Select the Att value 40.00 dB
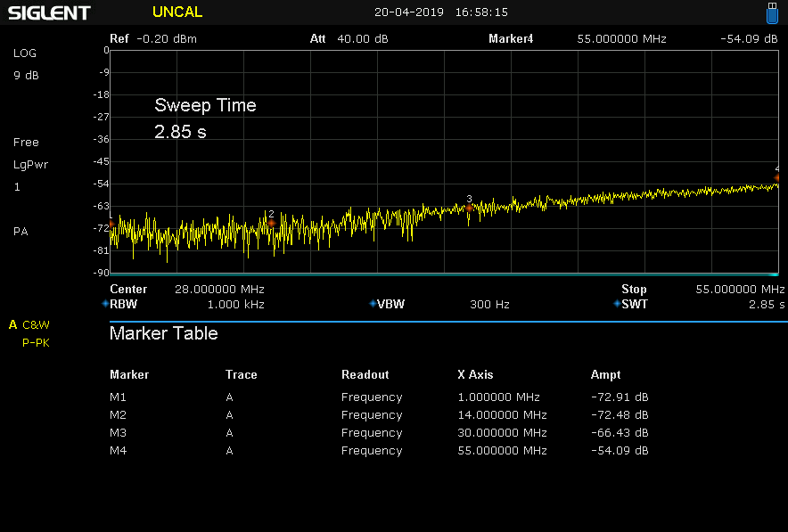Screen dimensions: 788x532 (362, 38)
